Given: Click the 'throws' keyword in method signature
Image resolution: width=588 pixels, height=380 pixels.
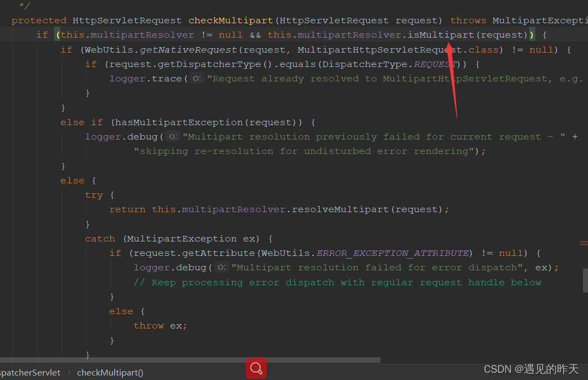Looking at the screenshot, I should tap(468, 20).
